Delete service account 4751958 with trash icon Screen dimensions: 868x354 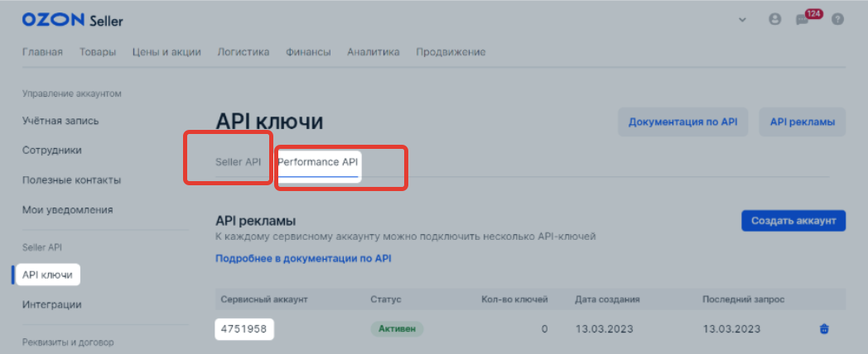click(824, 329)
